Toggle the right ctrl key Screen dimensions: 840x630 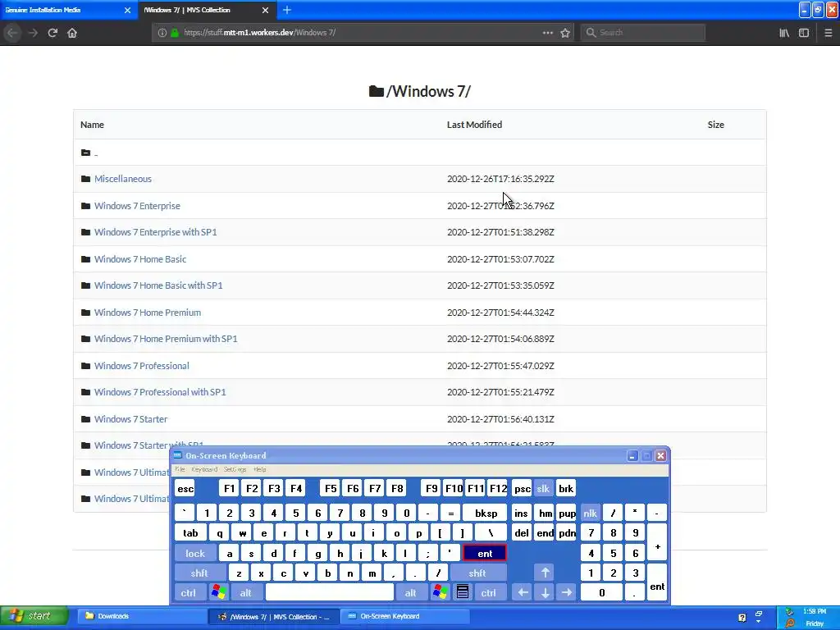pyautogui.click(x=489, y=593)
